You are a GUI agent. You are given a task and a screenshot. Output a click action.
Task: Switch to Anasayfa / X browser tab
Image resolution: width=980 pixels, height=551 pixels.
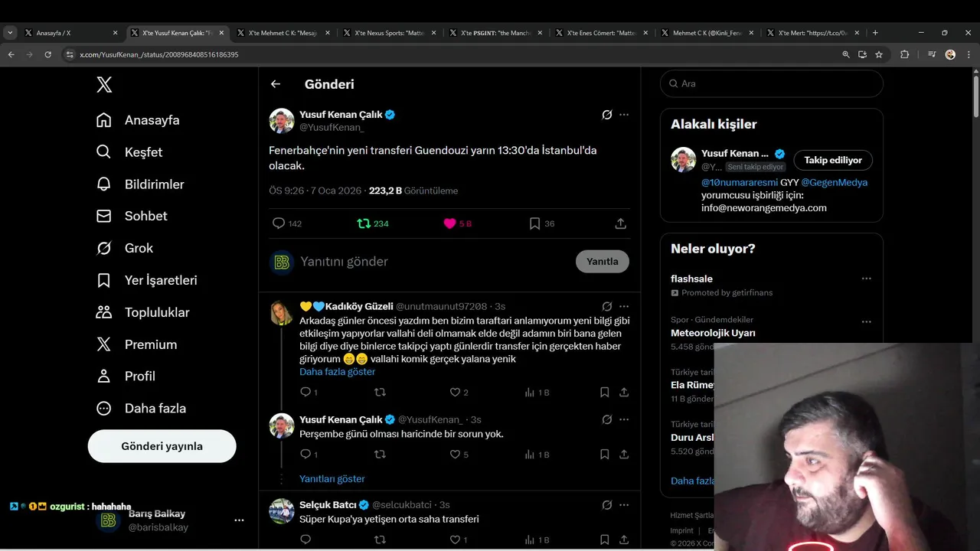pos(70,33)
